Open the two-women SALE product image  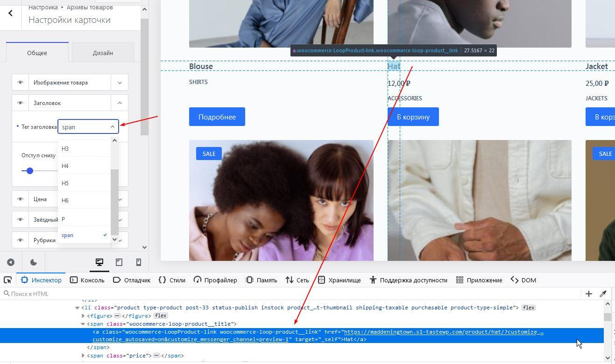(x=281, y=200)
